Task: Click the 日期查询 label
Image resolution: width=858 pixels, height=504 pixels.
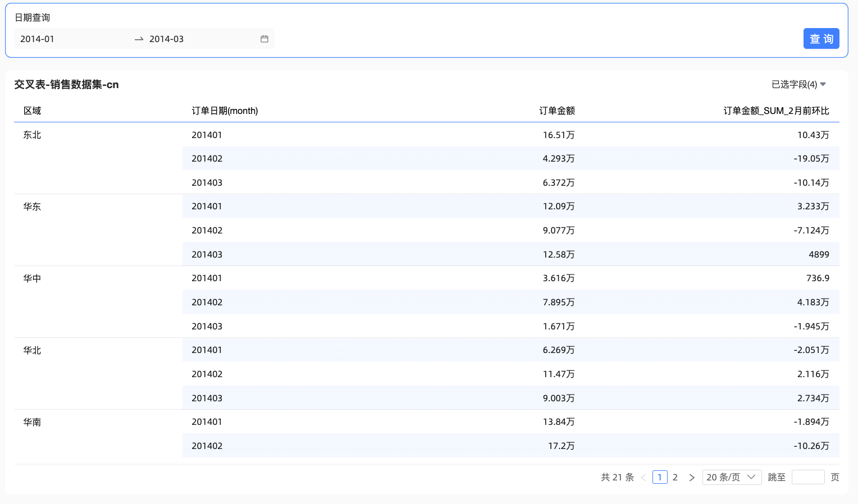Action: (32, 17)
